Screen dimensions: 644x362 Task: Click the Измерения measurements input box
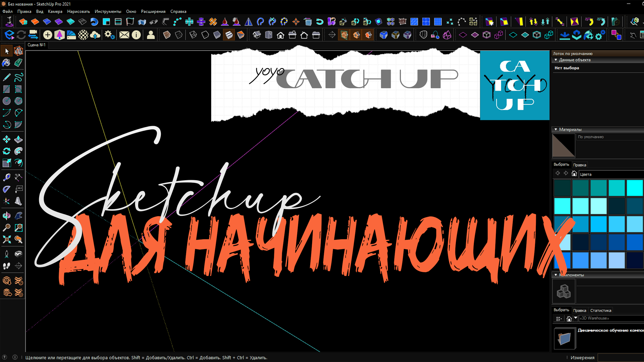pos(621,358)
